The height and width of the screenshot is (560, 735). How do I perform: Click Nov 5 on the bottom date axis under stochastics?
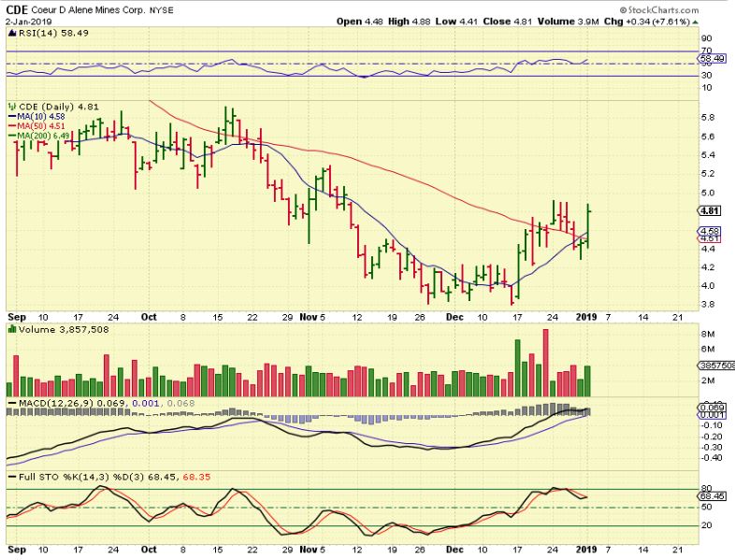click(312, 549)
